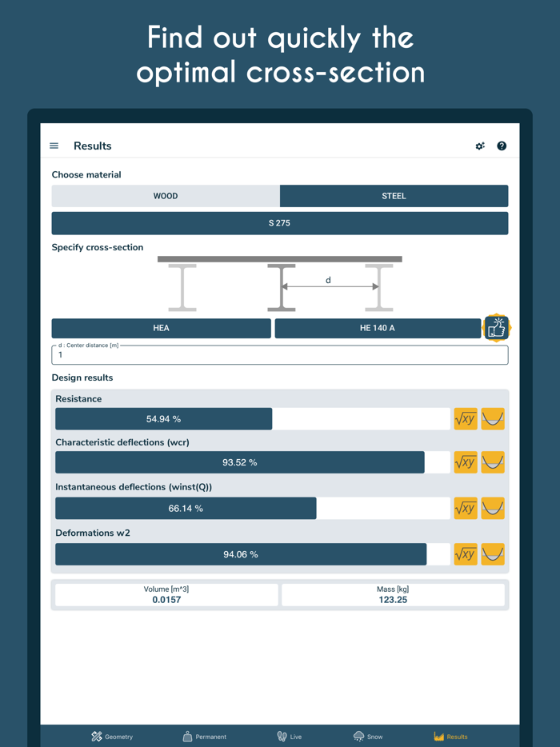Click the cross-section beam spacing diagram
The width and height of the screenshot is (560, 747).
(x=280, y=284)
